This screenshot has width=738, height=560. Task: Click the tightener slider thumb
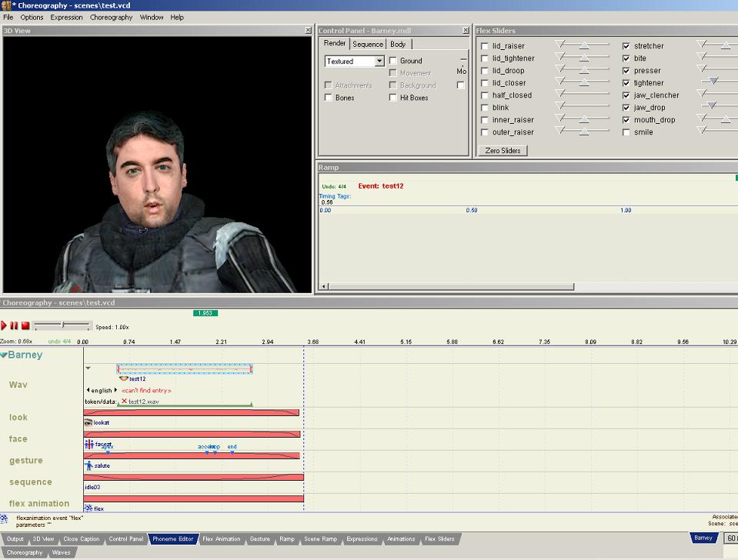(x=713, y=81)
